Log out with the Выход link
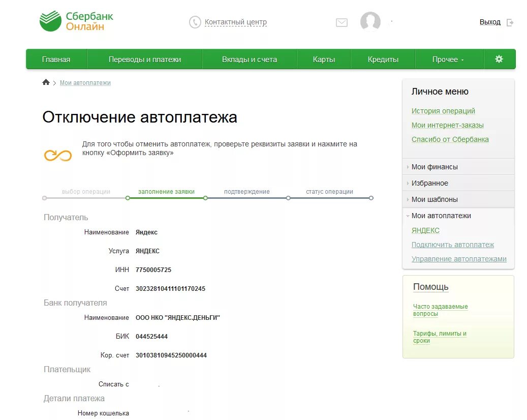The width and height of the screenshot is (527, 420). (490, 22)
